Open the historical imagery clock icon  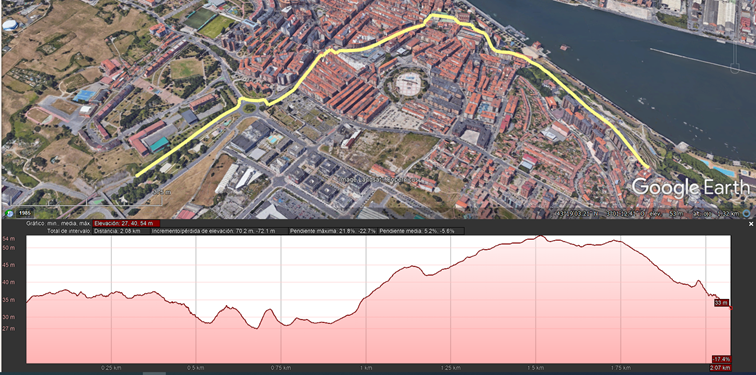coord(9,213)
